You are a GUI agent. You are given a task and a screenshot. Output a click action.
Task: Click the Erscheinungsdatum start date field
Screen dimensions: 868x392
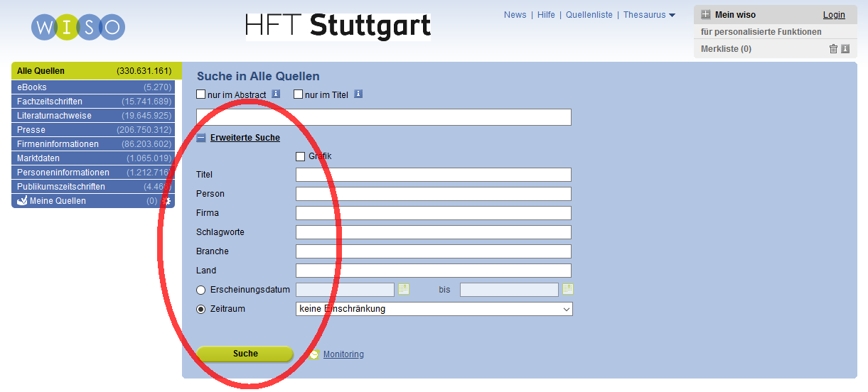tap(345, 290)
